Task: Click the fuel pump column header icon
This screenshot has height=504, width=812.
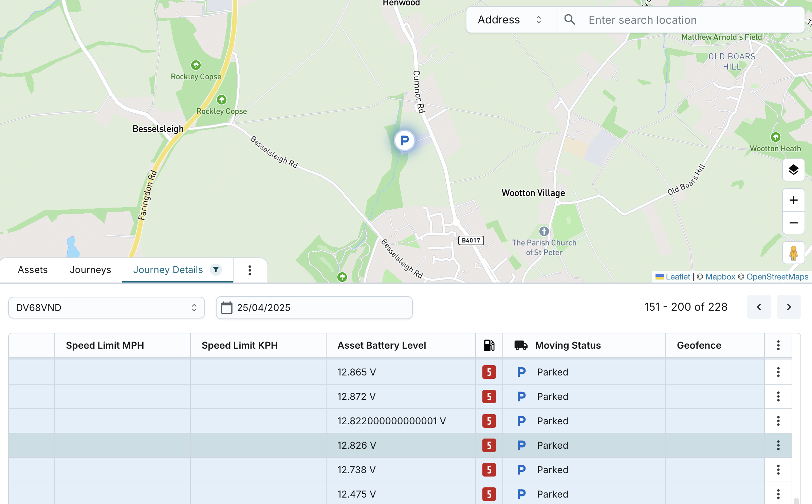Action: tap(489, 345)
